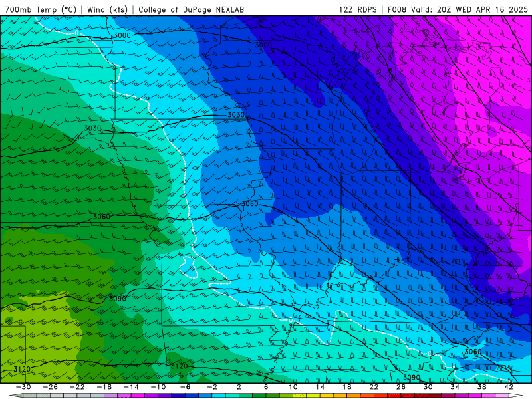The width and height of the screenshot is (532, 399).
Task: Click the -30 value on the temperature scale
Action: pos(23,387)
